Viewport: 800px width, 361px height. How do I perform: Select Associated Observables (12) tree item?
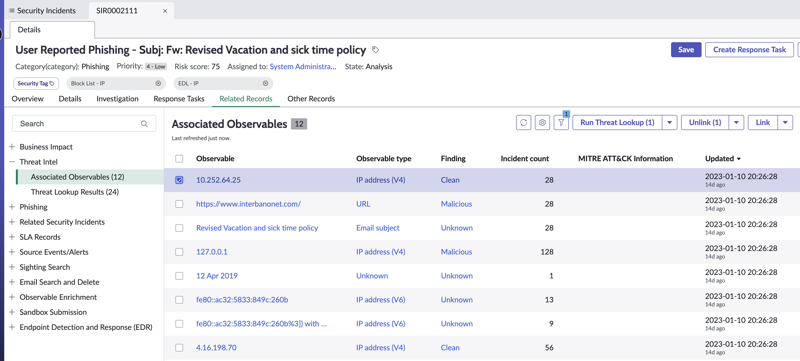coord(78,177)
